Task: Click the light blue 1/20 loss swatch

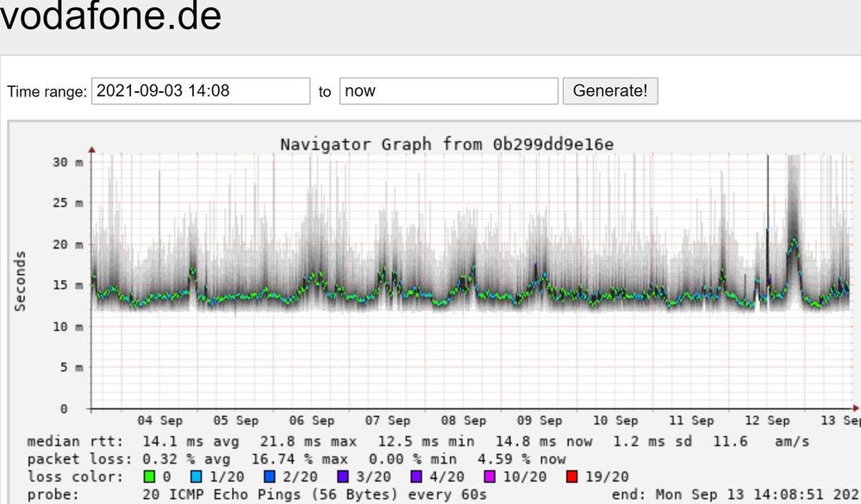Action: click(x=196, y=476)
